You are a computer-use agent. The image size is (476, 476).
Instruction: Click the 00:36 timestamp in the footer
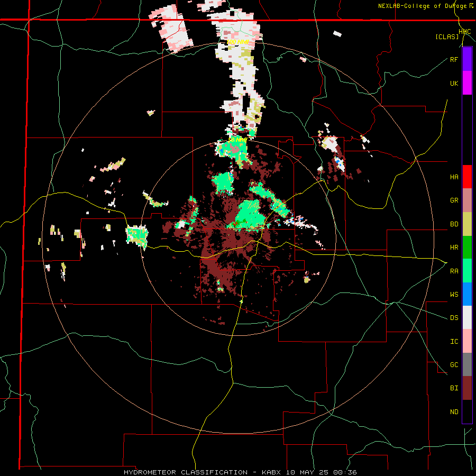pyautogui.click(x=344, y=472)
